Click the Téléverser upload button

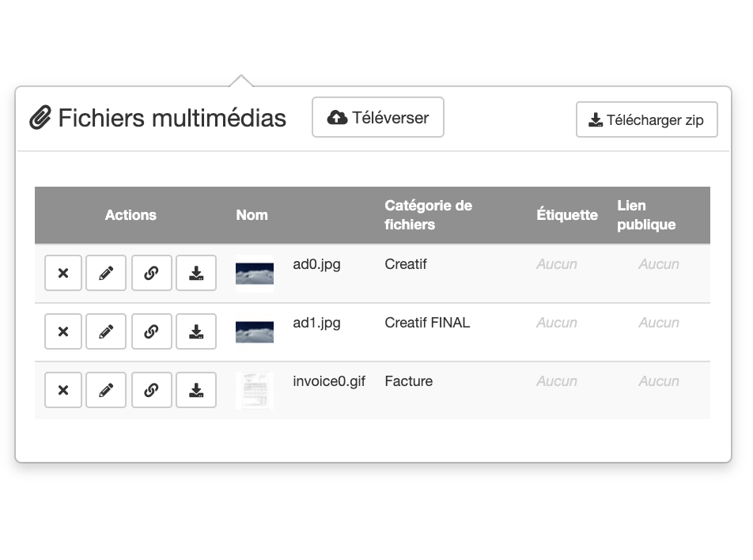(378, 118)
